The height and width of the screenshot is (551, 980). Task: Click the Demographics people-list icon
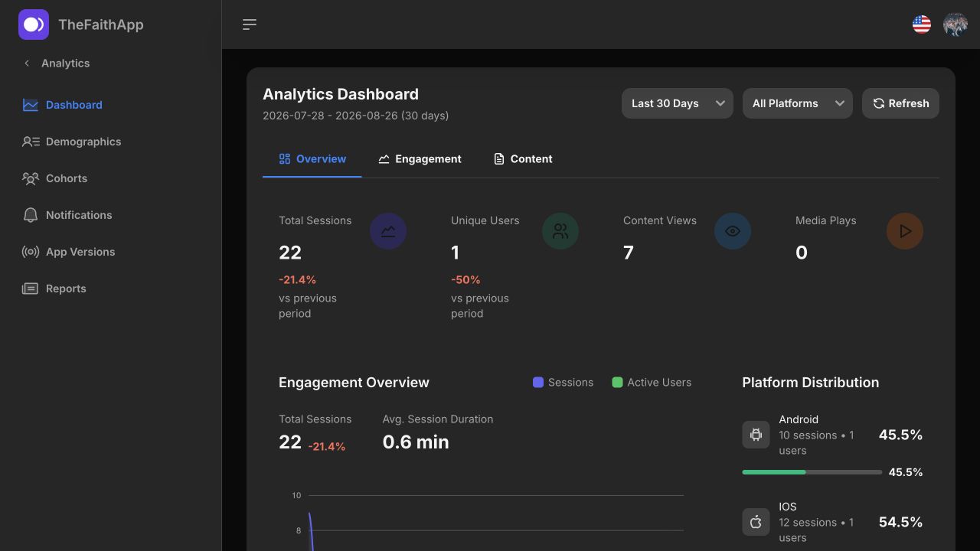tap(31, 142)
